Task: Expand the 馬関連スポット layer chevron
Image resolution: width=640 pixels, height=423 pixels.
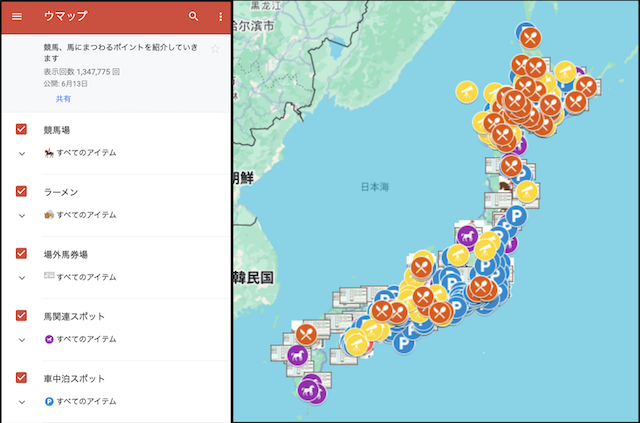Action: (x=21, y=339)
